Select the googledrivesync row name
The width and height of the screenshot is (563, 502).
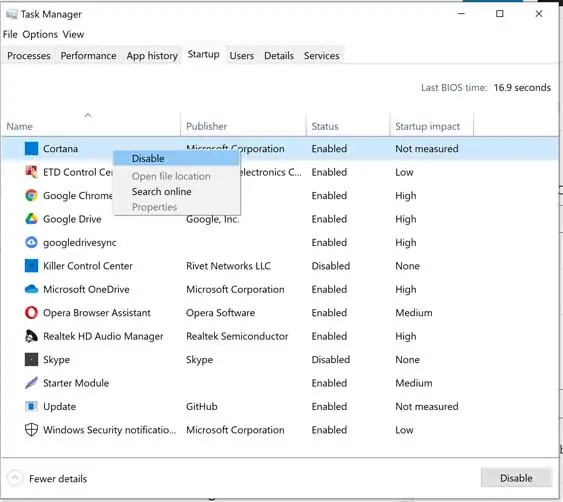(80, 243)
